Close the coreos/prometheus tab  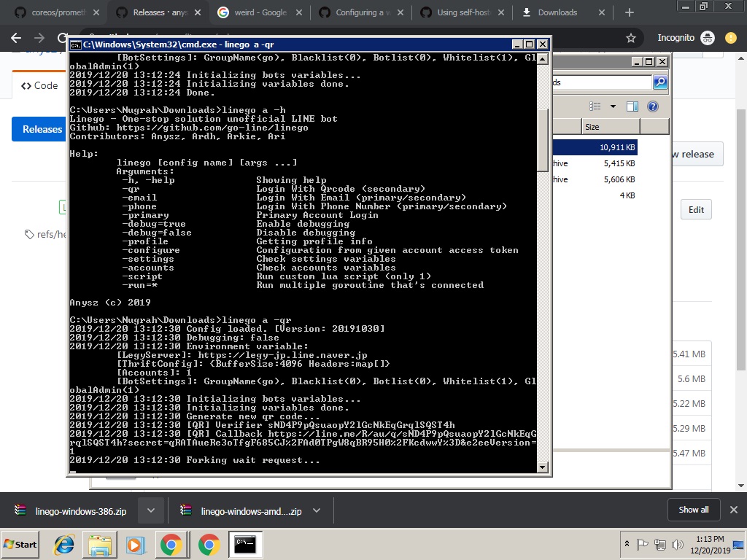(96, 13)
